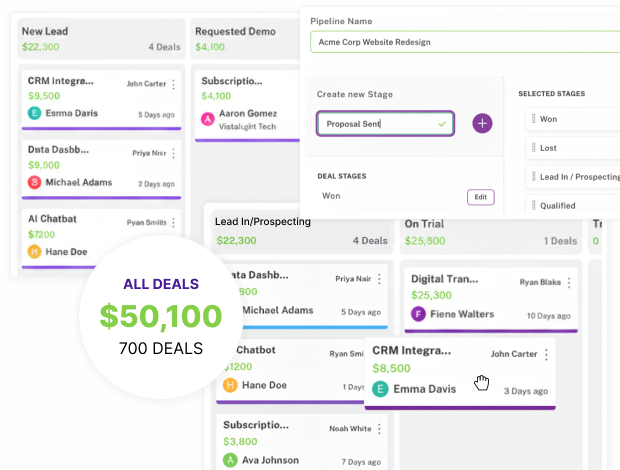The height and width of the screenshot is (470, 620).
Task: Click the purple plus add-stage button
Action: tap(482, 123)
